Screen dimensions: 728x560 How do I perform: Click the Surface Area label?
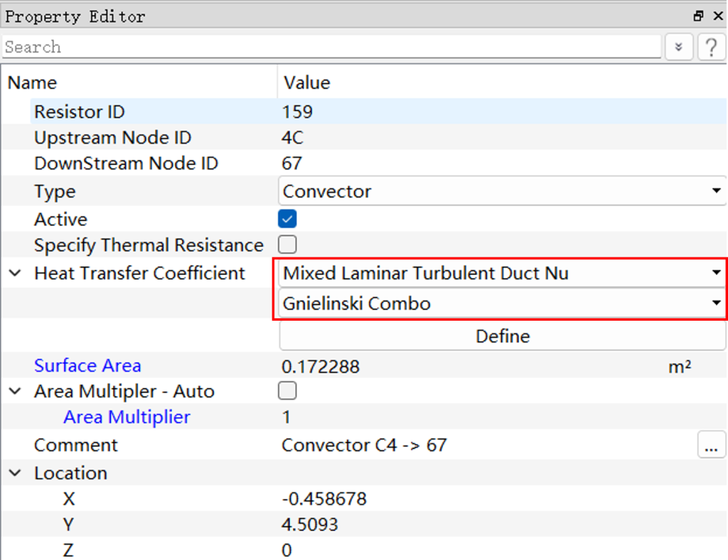(x=87, y=365)
